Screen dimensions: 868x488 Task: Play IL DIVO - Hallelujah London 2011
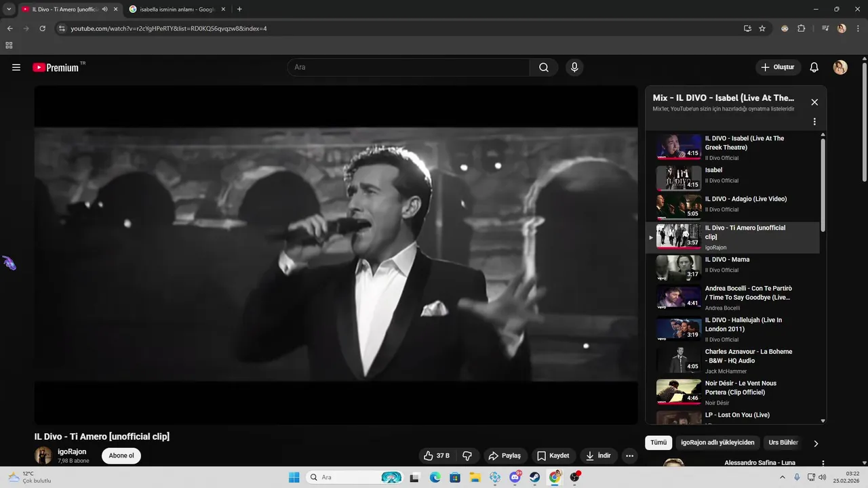click(x=732, y=329)
